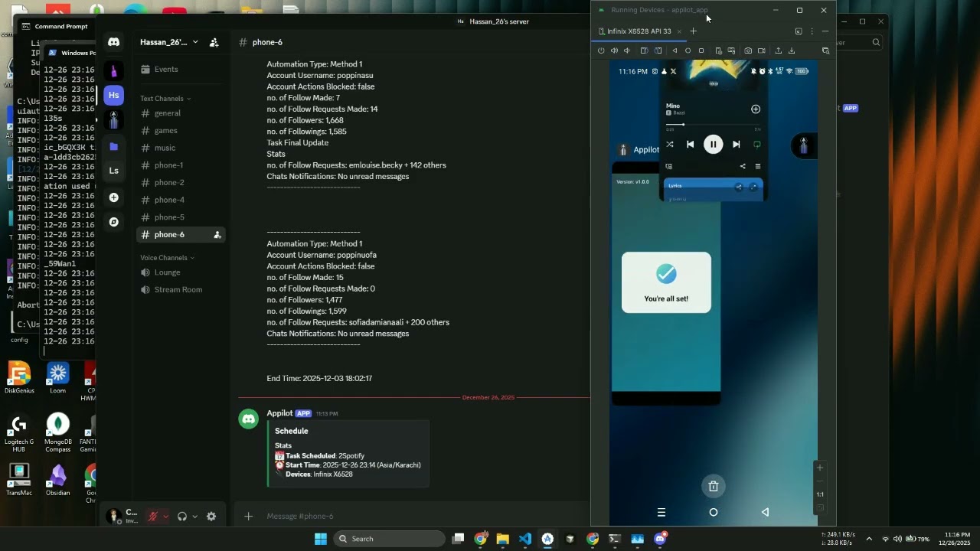Screen dimensions: 980x551
Task: Click emulator toolbar Back triangle icon
Action: coord(675,51)
